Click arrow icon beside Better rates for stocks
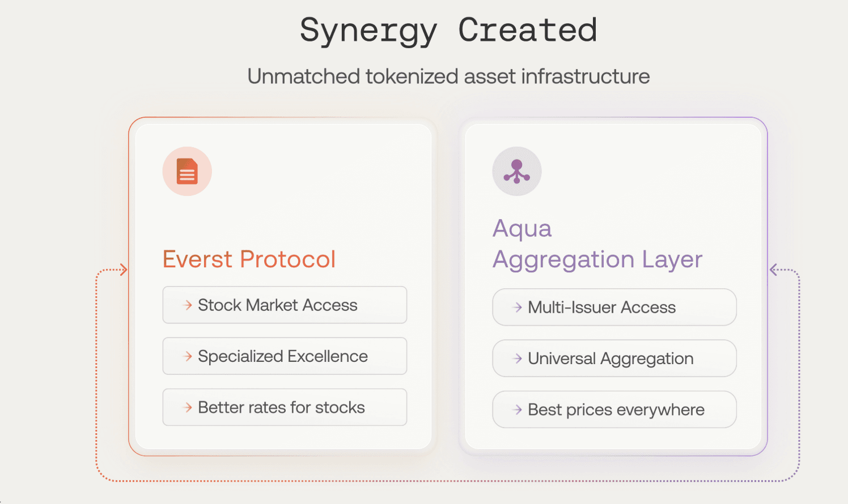 (x=188, y=407)
